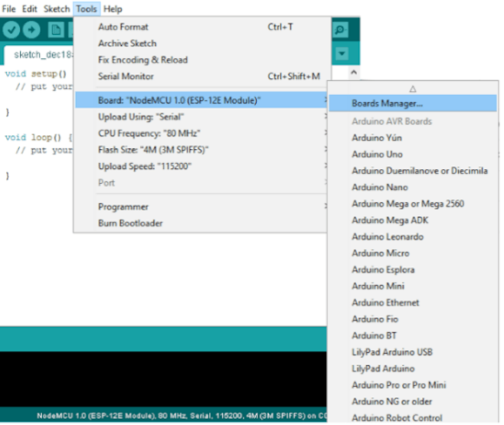Screen dimensions: 504x425
Task: Expand Upload Speed "115200" submenu
Action: 202,166
